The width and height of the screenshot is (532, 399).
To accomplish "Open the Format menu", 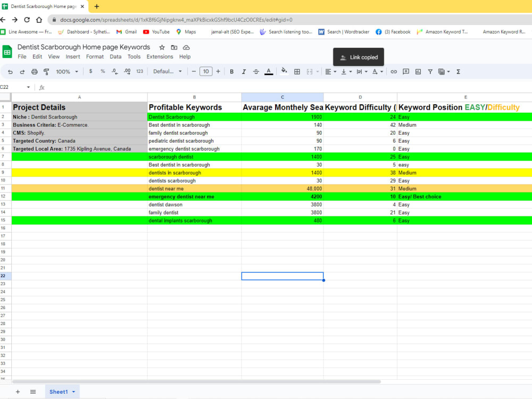I will pyautogui.click(x=95, y=57).
